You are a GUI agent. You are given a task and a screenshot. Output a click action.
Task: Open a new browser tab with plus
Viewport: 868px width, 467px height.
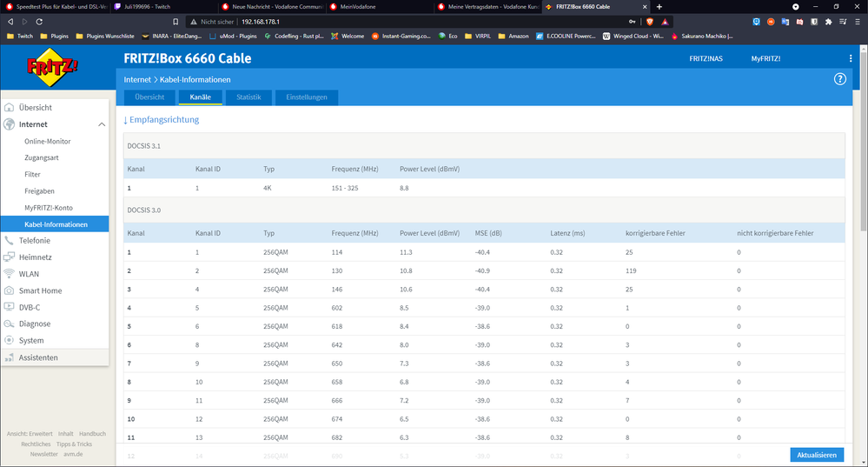point(659,7)
